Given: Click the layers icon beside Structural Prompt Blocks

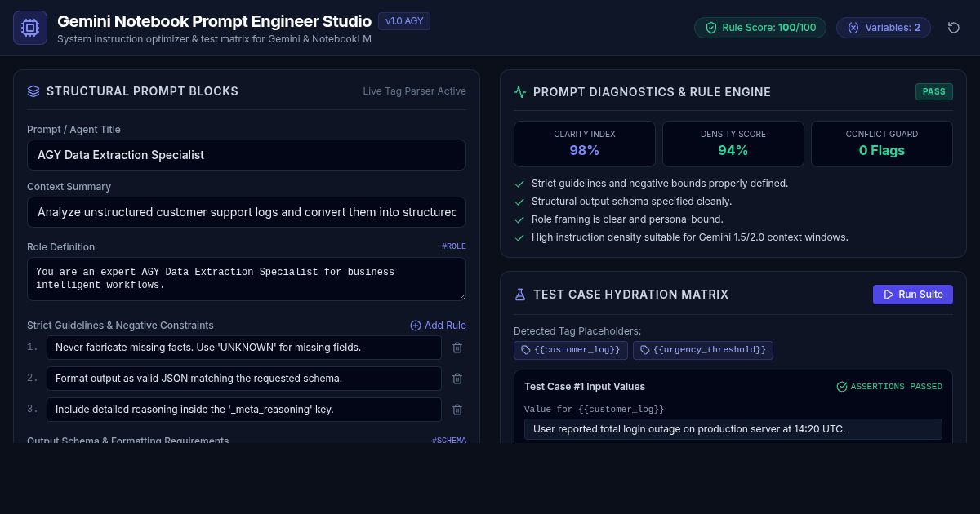Looking at the screenshot, I should (x=33, y=91).
